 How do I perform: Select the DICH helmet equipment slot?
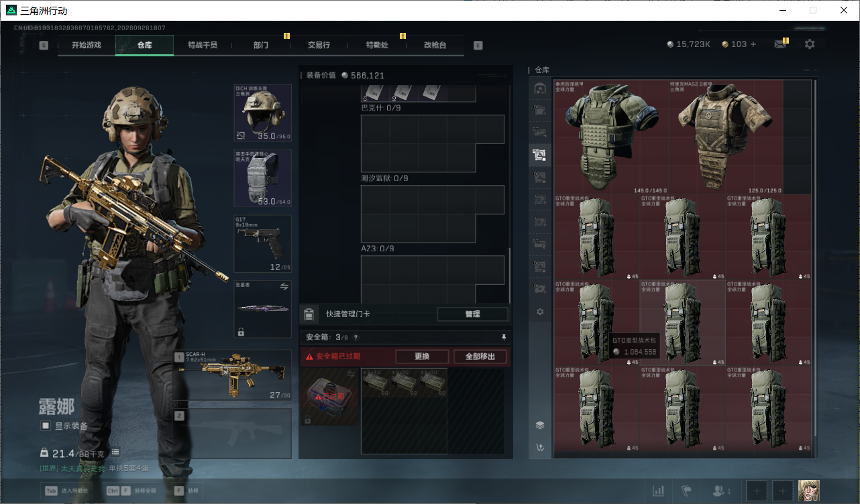tap(262, 113)
